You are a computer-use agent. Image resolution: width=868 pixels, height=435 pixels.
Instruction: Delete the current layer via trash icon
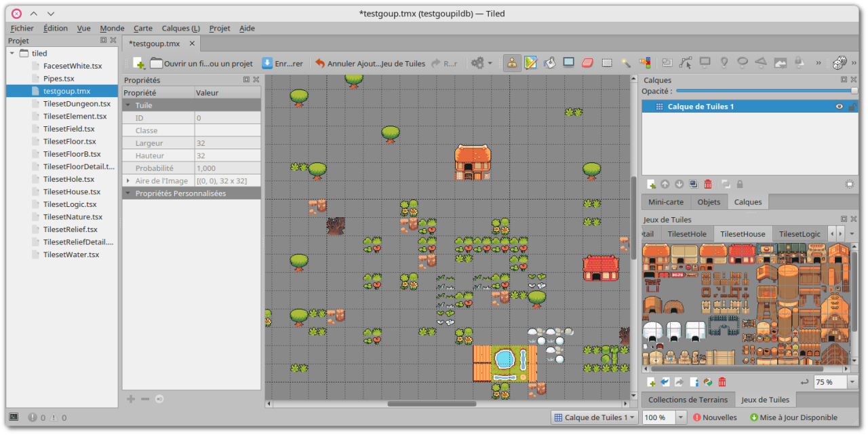tap(707, 184)
